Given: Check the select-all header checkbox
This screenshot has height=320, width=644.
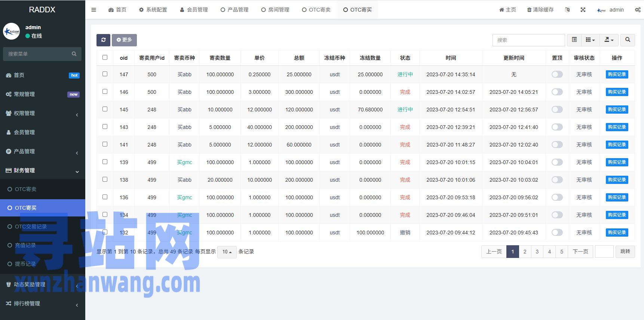Looking at the screenshot, I should (105, 58).
